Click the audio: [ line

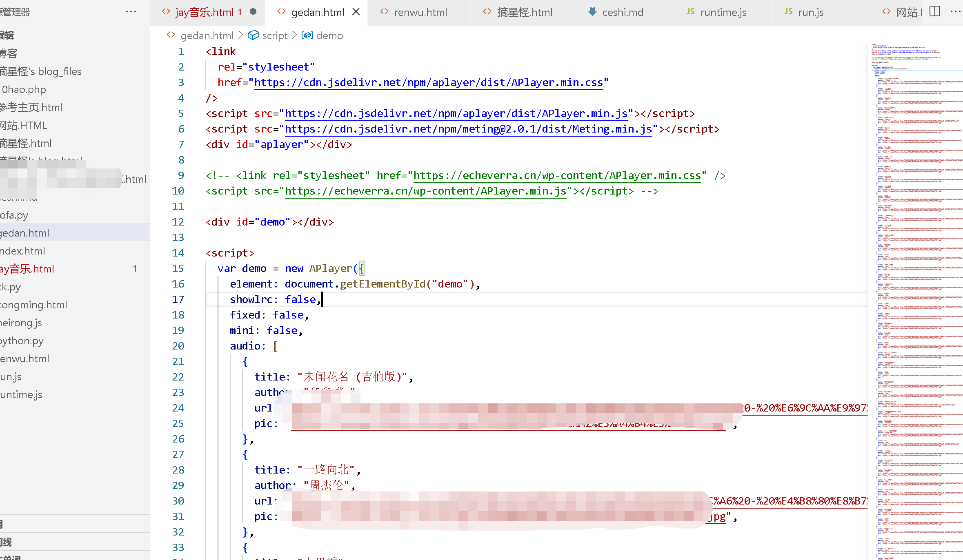[254, 346]
